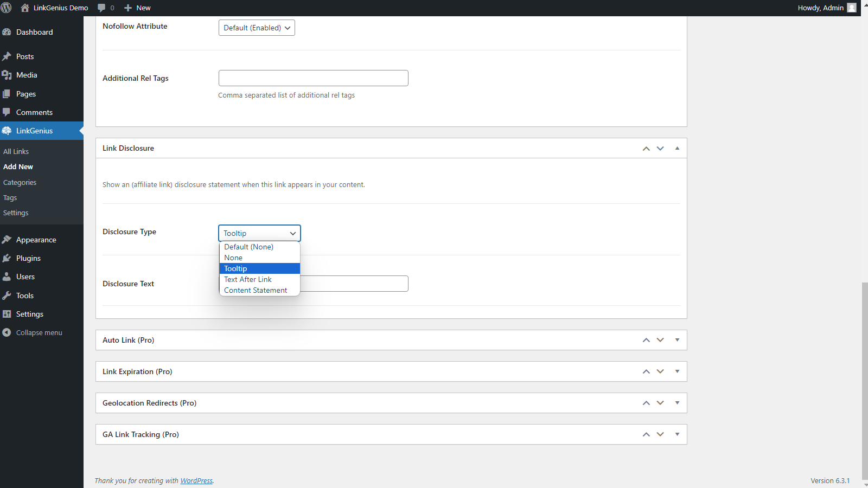868x488 pixels.
Task: Move GA Link Tracking (Pro) panel down
Action: (660, 434)
